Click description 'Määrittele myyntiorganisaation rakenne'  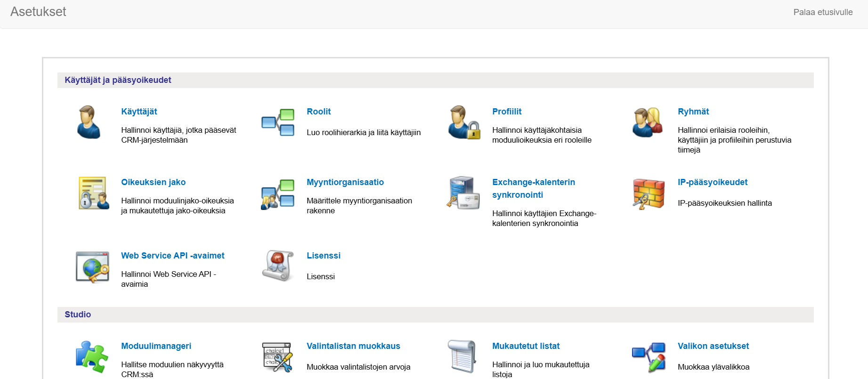click(x=359, y=206)
